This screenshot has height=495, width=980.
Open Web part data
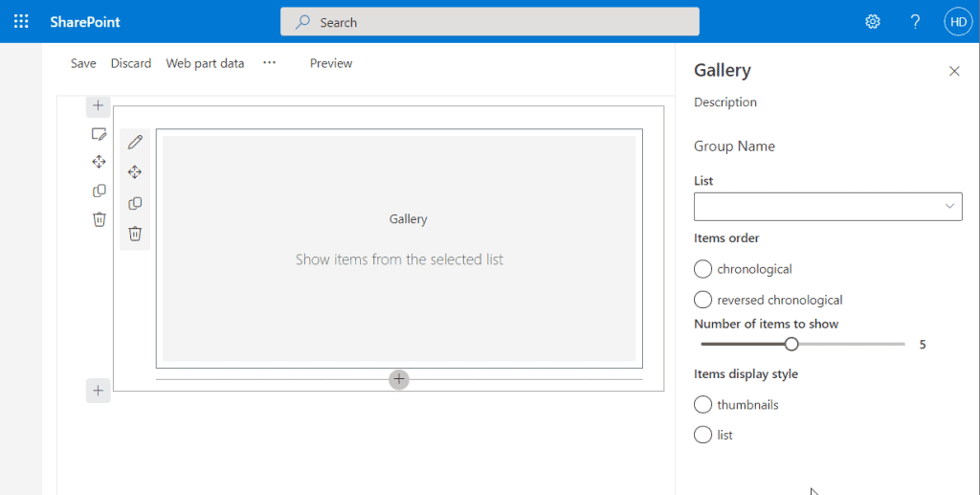pos(205,63)
